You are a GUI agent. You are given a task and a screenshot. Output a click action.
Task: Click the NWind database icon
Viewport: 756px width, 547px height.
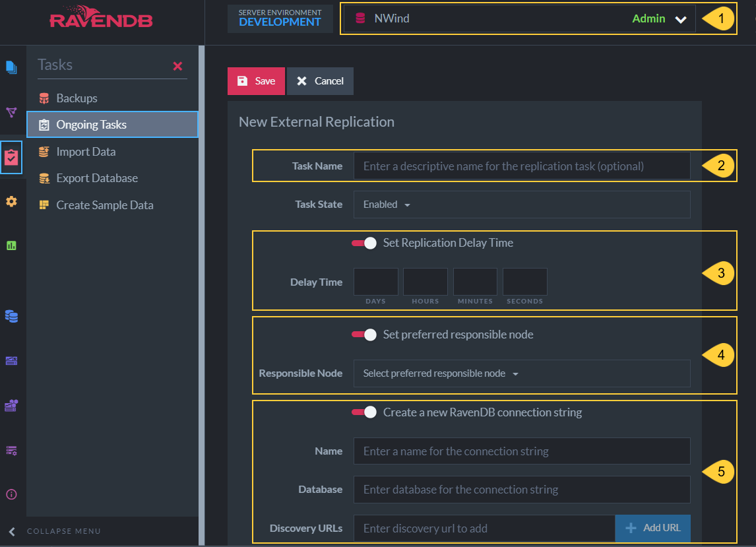(x=360, y=18)
